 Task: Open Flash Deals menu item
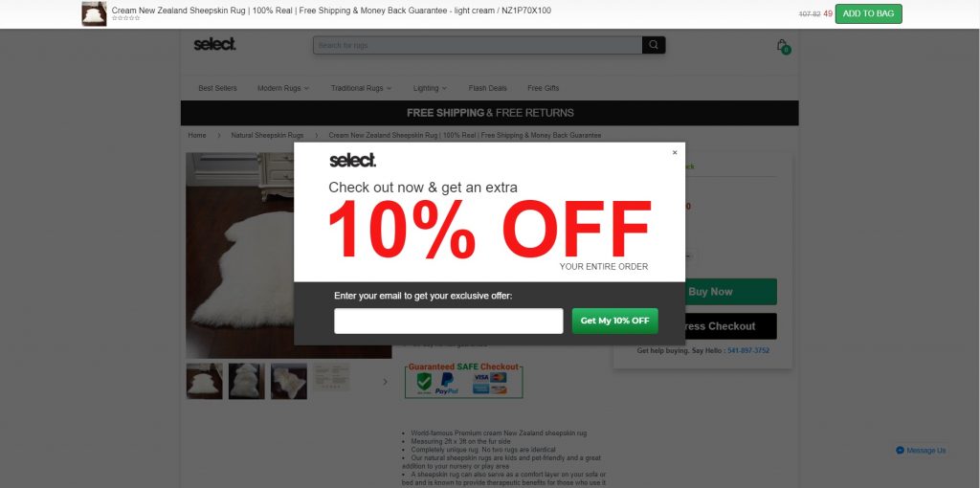coord(487,88)
